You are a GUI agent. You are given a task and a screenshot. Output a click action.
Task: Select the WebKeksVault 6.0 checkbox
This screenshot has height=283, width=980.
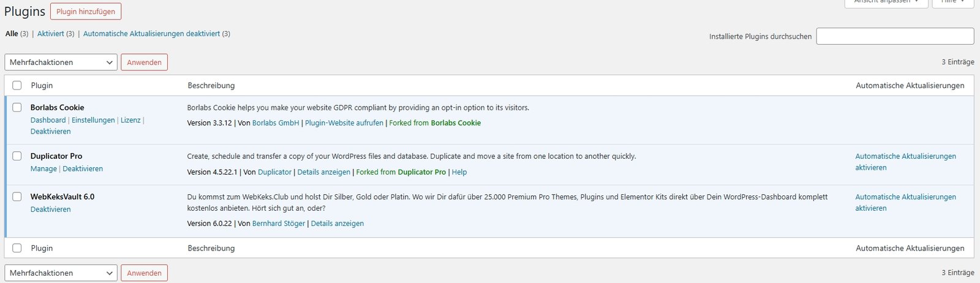17,197
